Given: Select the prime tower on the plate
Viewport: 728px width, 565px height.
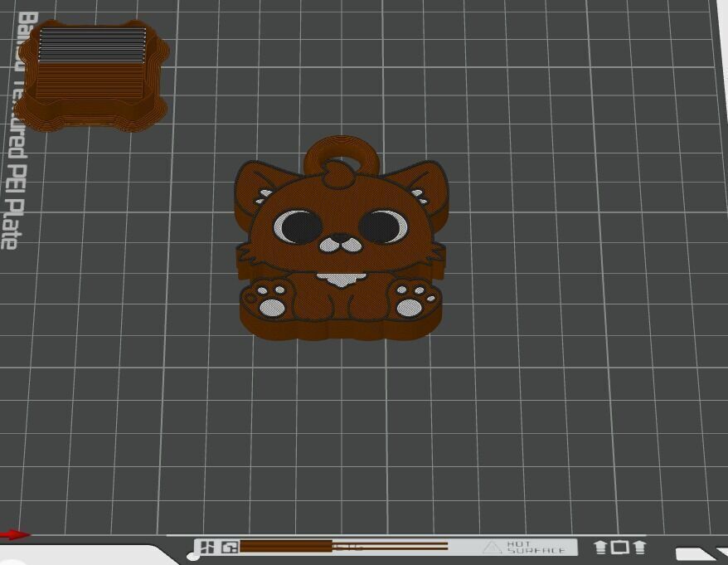Looking at the screenshot, I should click(x=92, y=75).
